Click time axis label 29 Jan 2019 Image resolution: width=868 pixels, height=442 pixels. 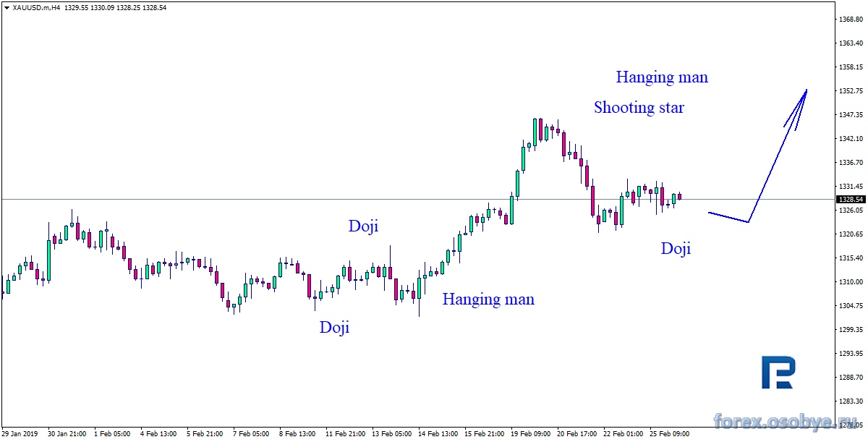click(x=18, y=434)
